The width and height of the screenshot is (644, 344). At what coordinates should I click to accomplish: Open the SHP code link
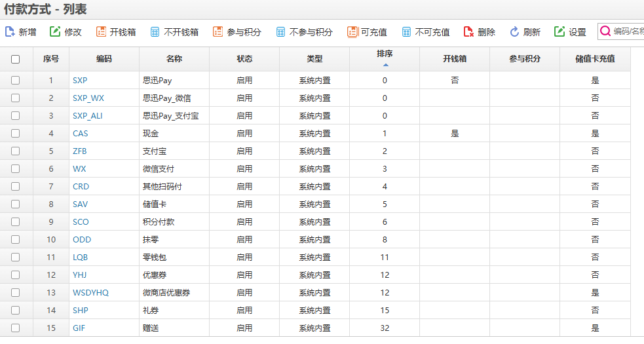pos(81,310)
